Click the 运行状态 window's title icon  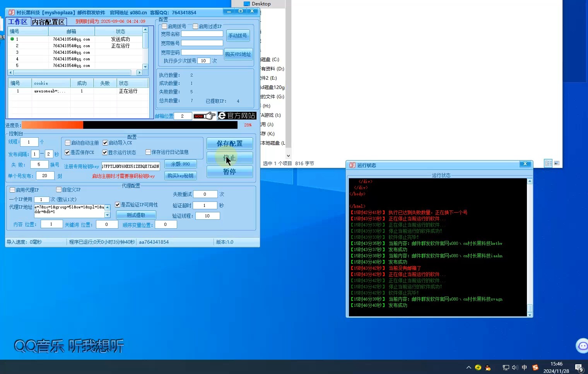pyautogui.click(x=352, y=165)
